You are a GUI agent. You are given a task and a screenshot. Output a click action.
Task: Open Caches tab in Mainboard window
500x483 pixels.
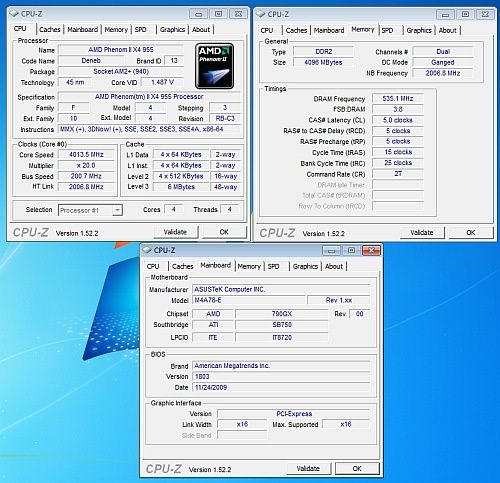point(183,266)
